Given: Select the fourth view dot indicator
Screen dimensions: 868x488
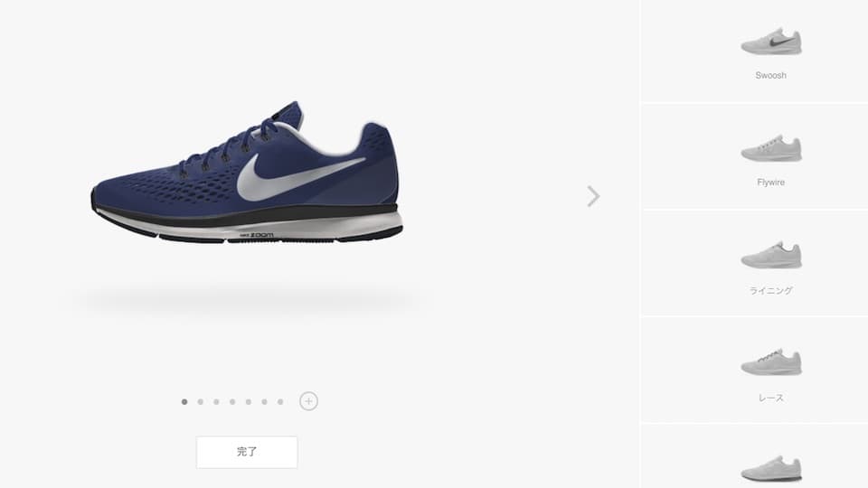Looking at the screenshot, I should coord(232,401).
